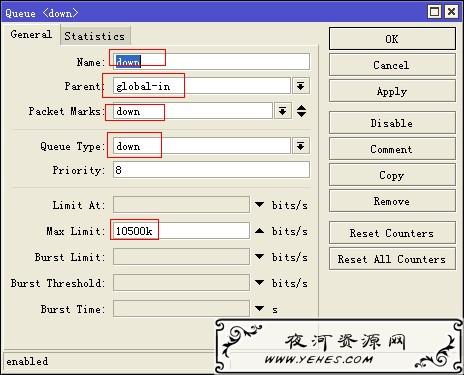Disable the down queue
This screenshot has width=464, height=375.
(x=392, y=123)
